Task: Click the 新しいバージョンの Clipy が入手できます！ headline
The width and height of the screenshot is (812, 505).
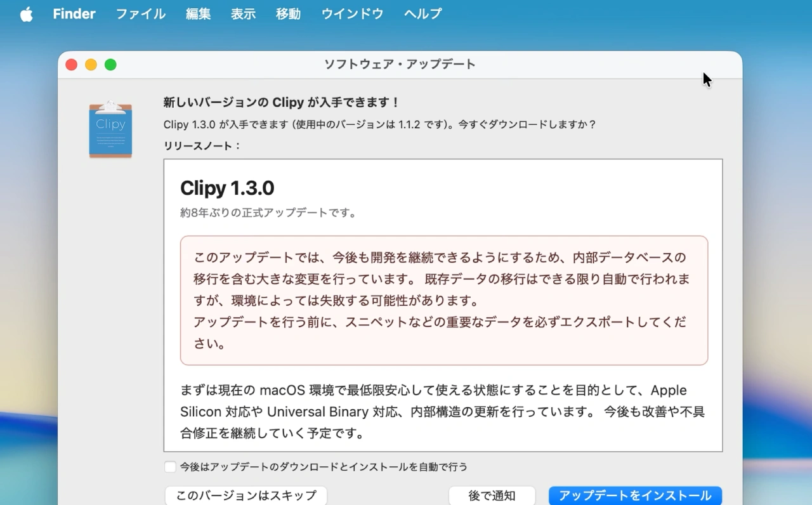Action: (x=282, y=102)
